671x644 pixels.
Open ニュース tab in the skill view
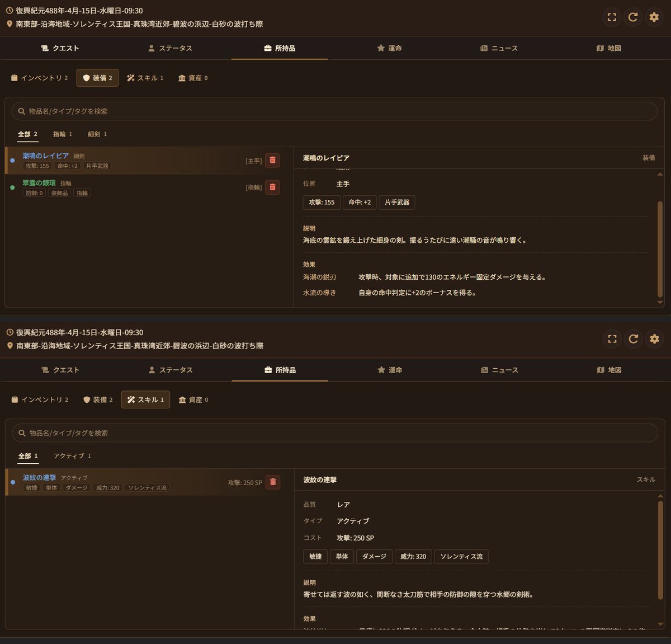point(499,370)
